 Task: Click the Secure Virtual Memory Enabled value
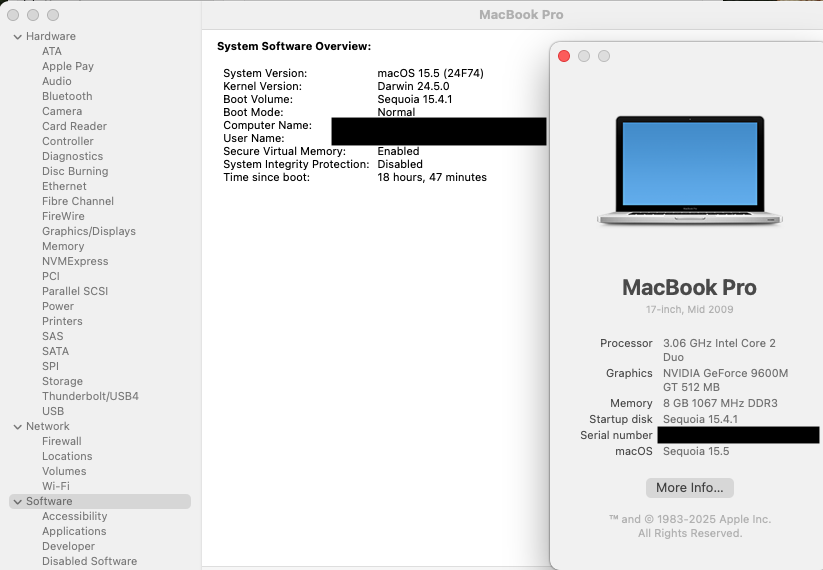click(398, 151)
